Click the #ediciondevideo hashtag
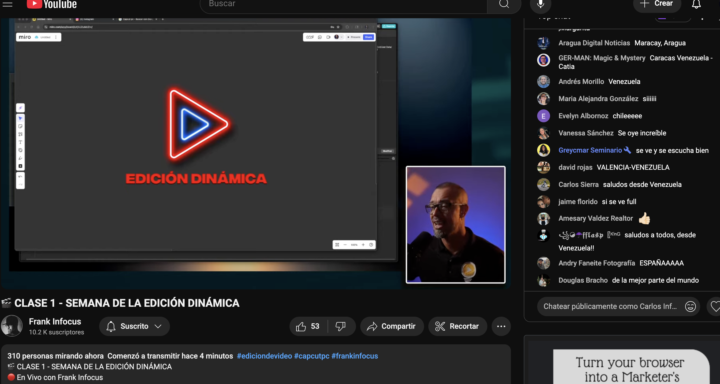The width and height of the screenshot is (720, 384). [x=264, y=356]
